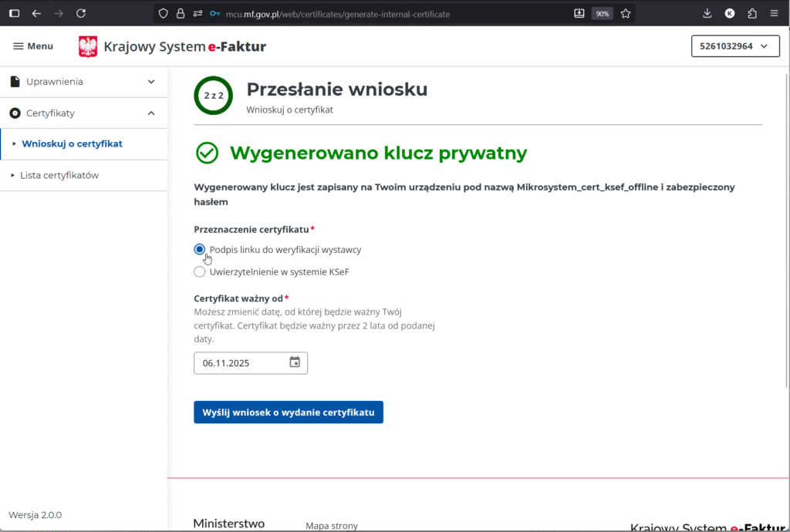Viewport: 790px width, 532px height.
Task: Select Uwierzytelnienie w systemie KSeF option
Action: (200, 272)
